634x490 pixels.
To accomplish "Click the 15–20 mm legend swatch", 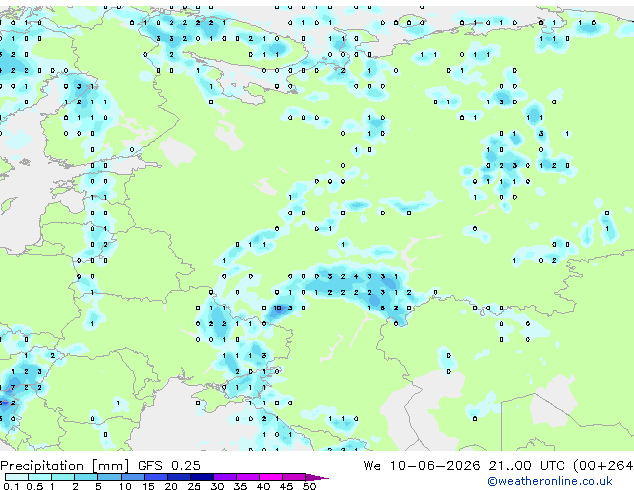I will point(155,477).
